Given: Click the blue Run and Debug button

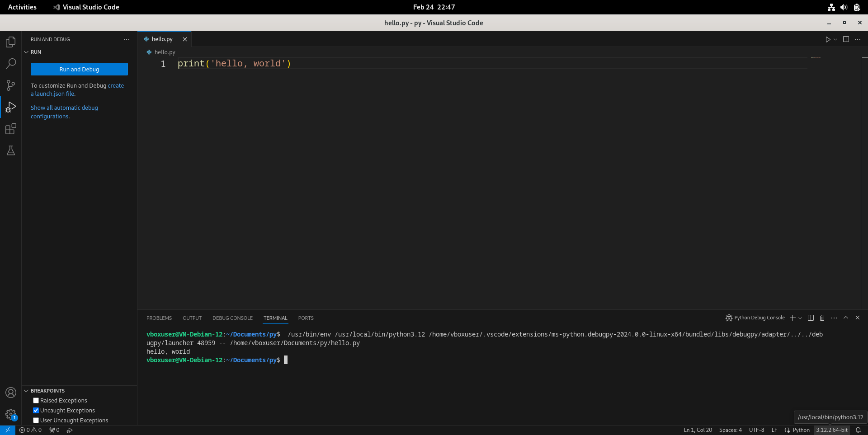Looking at the screenshot, I should click(x=79, y=69).
